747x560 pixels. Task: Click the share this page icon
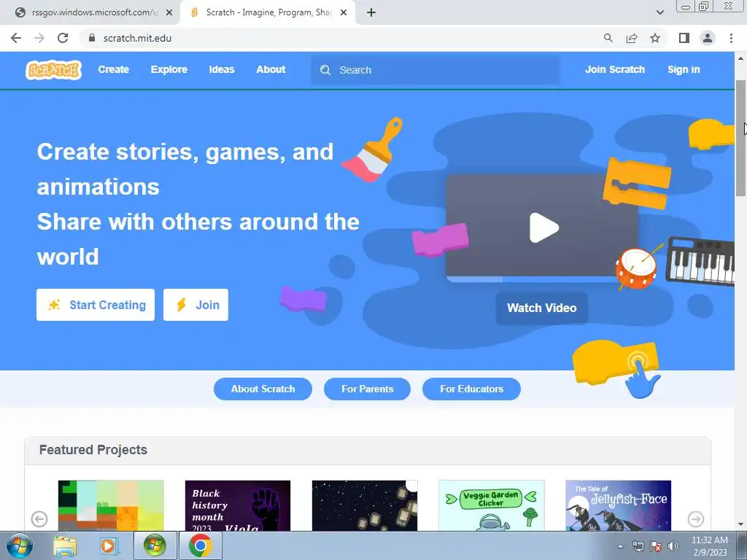click(x=632, y=38)
